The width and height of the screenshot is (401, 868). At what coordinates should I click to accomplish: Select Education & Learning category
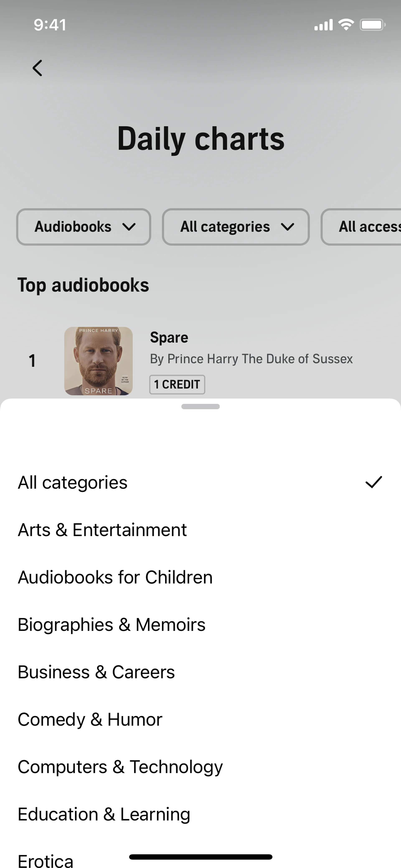[104, 814]
